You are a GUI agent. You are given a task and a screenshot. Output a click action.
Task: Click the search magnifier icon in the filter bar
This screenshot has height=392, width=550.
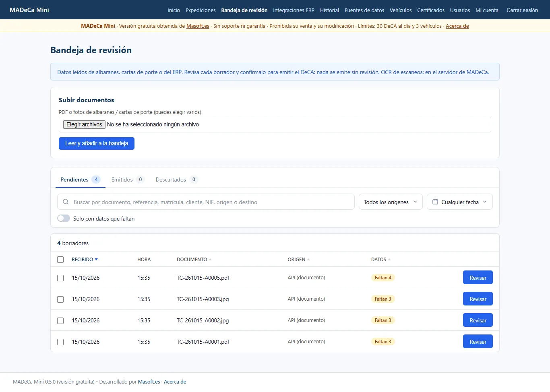tap(66, 202)
